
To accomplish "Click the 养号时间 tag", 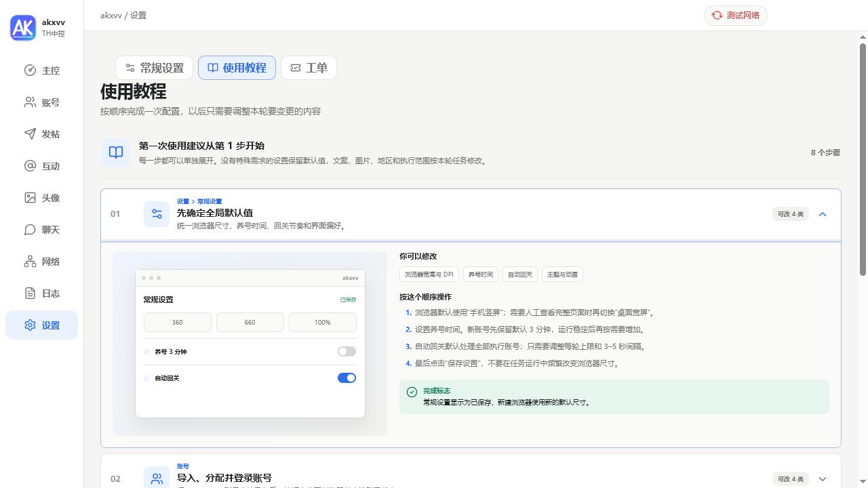I will (481, 274).
